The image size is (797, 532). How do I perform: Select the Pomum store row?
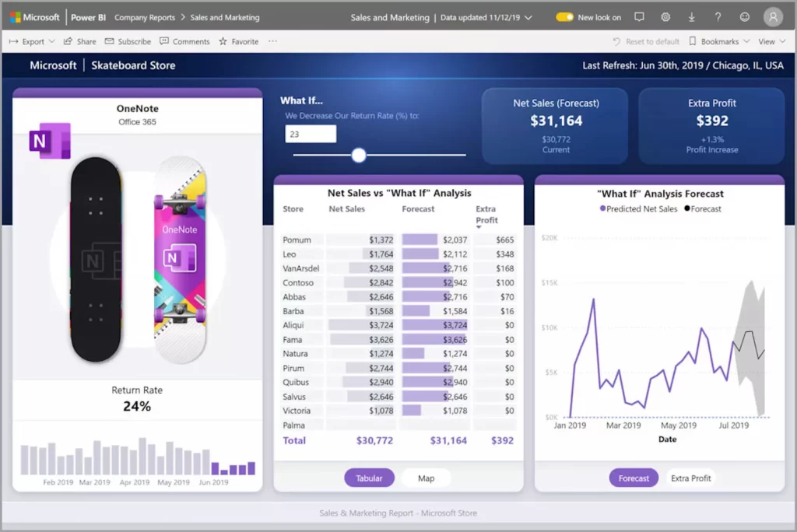click(398, 240)
